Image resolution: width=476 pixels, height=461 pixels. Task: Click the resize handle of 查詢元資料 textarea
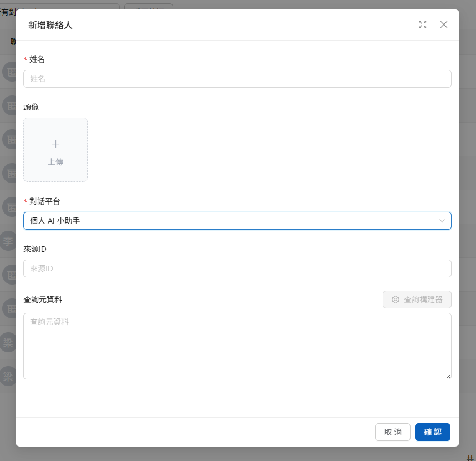click(x=448, y=376)
